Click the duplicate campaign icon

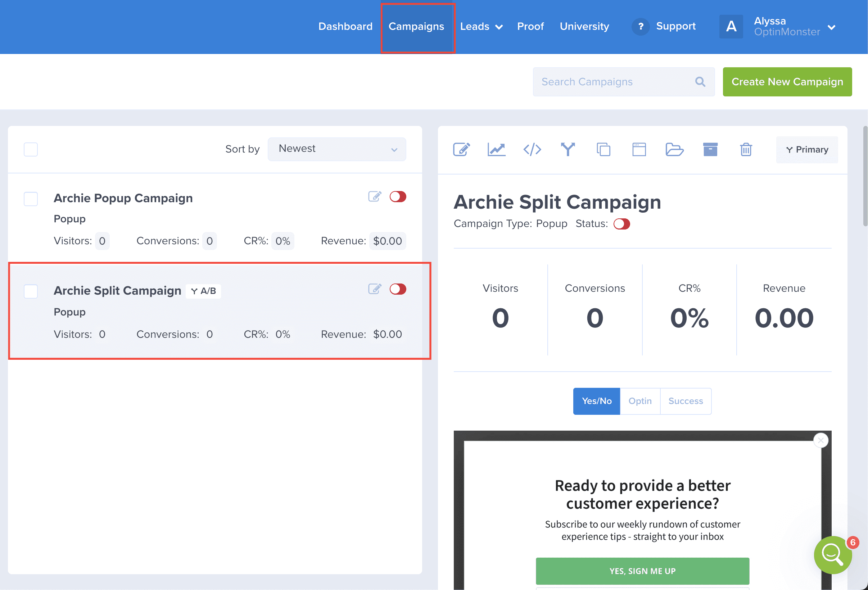click(x=603, y=149)
